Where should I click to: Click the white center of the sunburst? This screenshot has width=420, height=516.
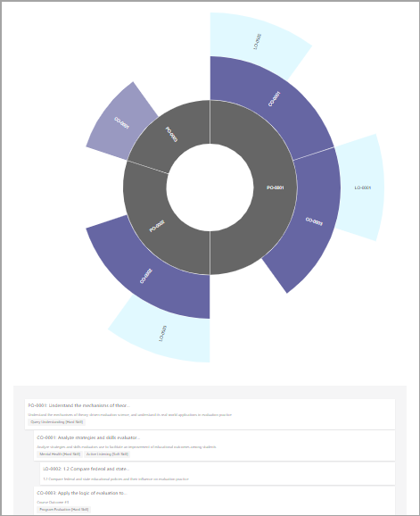coord(210,187)
